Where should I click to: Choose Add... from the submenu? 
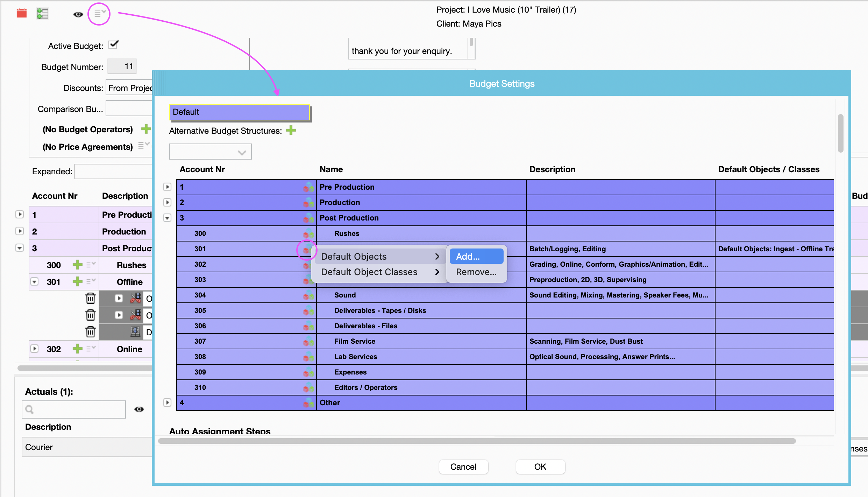click(476, 257)
